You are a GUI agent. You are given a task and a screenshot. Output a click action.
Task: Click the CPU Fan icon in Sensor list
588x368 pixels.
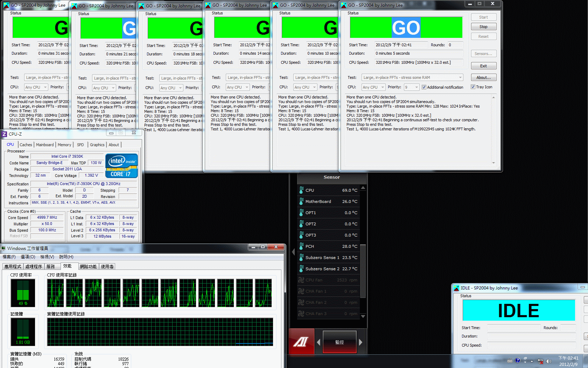301,280
